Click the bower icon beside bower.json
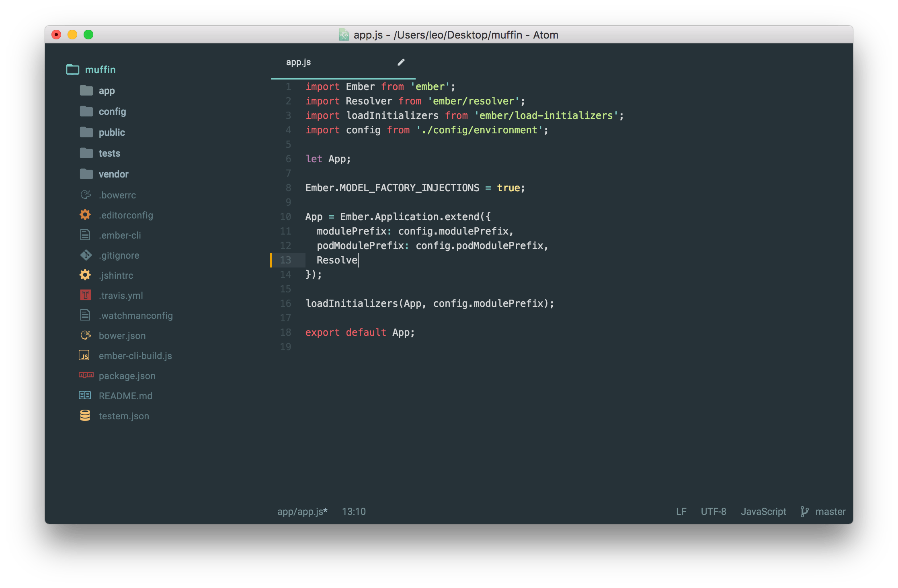Screen dimensions: 898x588 pyautogui.click(x=86, y=335)
